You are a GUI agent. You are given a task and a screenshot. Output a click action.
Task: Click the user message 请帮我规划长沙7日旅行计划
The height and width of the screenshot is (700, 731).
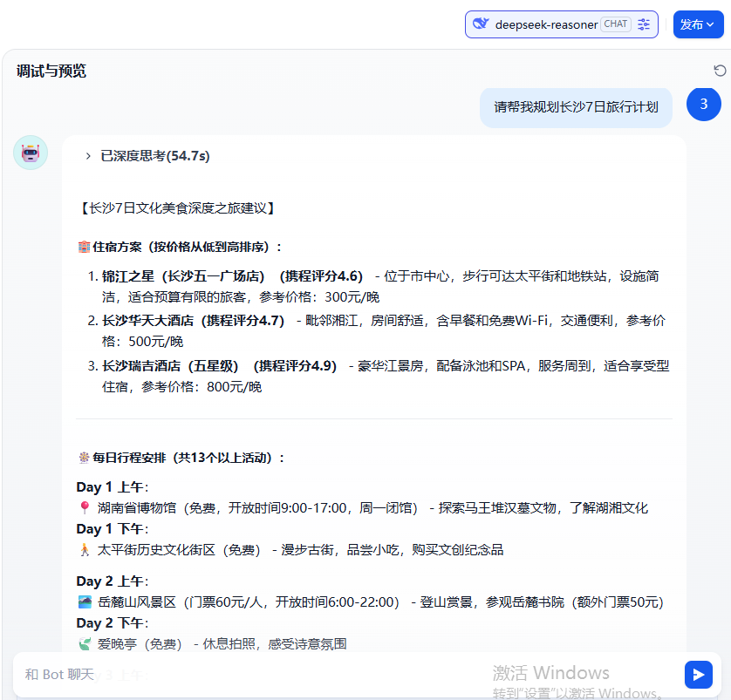(x=576, y=106)
